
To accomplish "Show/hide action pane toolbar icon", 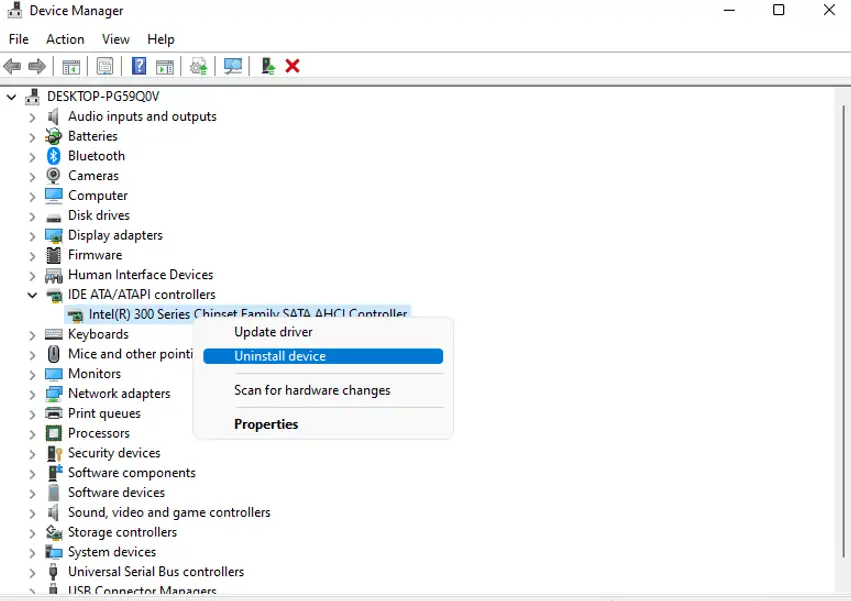I will tap(165, 67).
